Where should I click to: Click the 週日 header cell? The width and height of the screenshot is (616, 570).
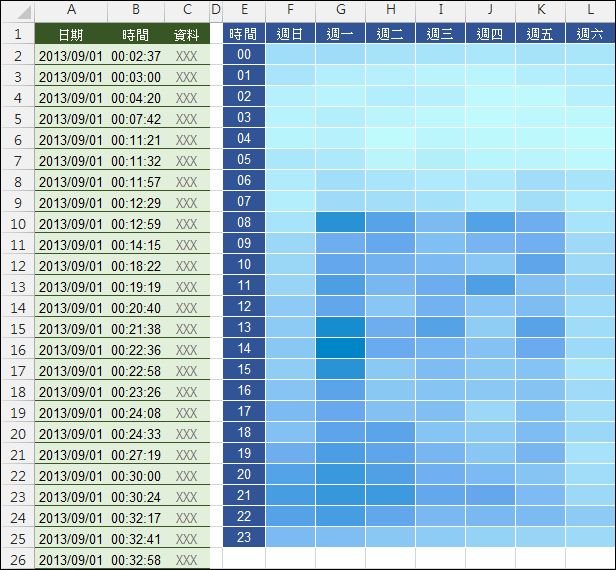[290, 33]
